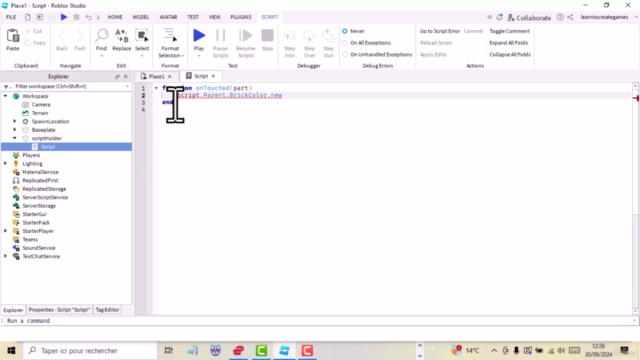The image size is (640, 360).
Task: Select ReplicatedStorage in Explorer
Action: 44,189
